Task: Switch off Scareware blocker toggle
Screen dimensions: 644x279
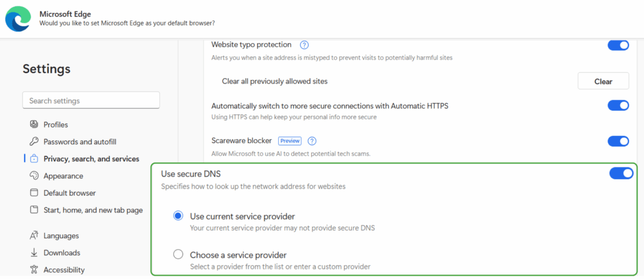Action: click(618, 141)
